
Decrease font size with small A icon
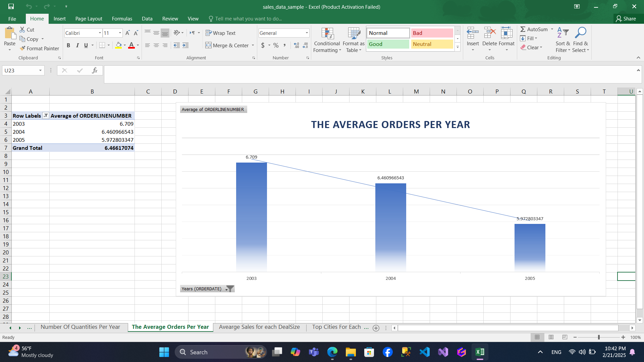[x=136, y=33]
